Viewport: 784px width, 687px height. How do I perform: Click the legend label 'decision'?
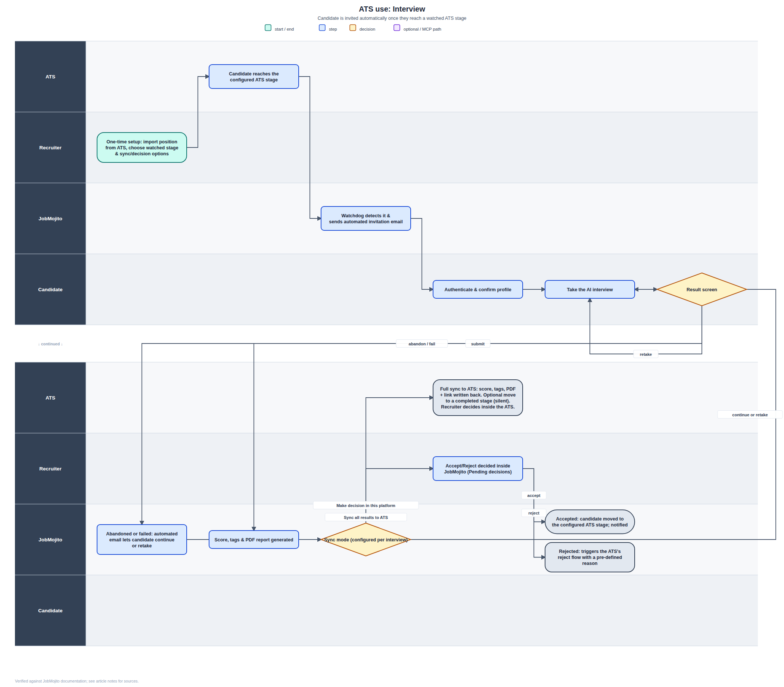coord(367,29)
